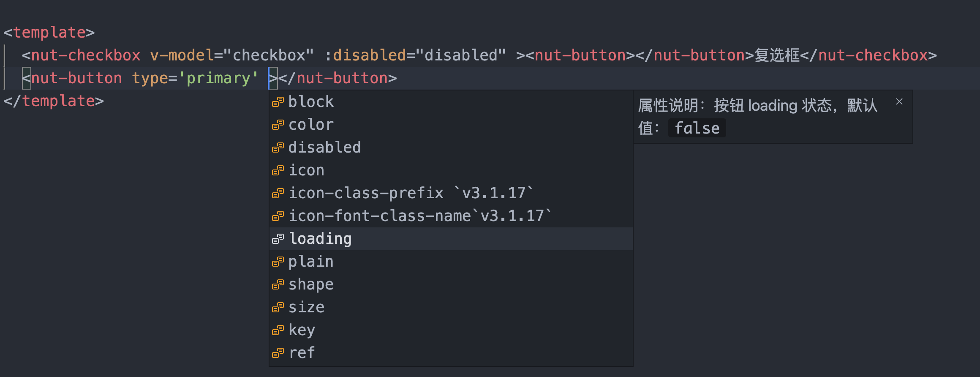Click the false default value in docs
Screen dimensions: 980x377
point(697,128)
